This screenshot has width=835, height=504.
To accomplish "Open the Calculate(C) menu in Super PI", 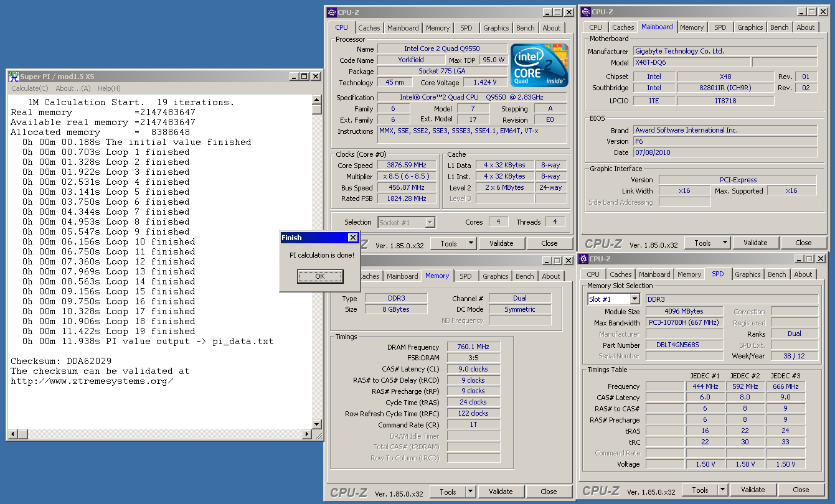I will (x=30, y=88).
